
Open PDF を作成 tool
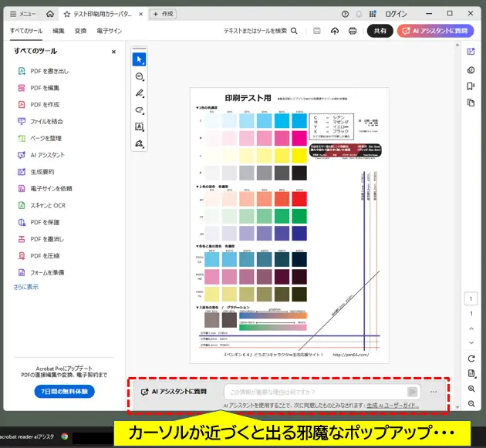[39, 105]
